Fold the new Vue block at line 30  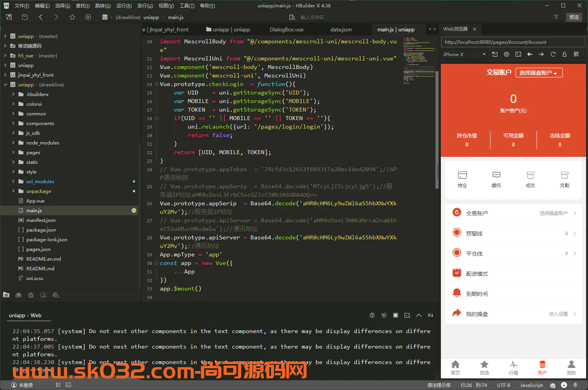pos(156,263)
